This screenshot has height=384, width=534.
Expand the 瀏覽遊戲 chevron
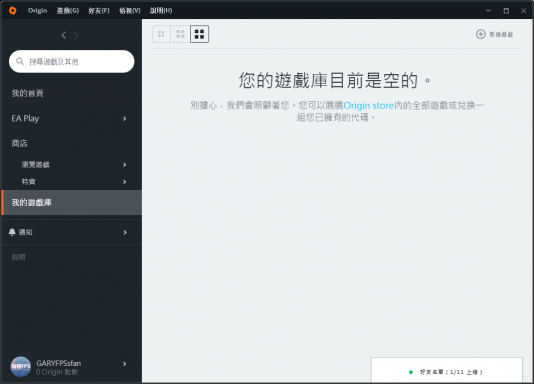pyautogui.click(x=125, y=165)
